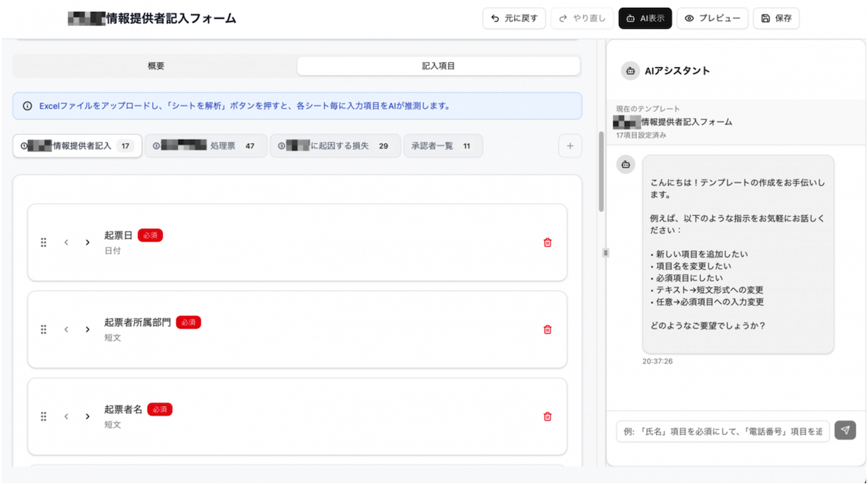Viewport: 868px width, 485px height.
Task: Click the drag handle icon on 起票者名
Action: click(43, 416)
